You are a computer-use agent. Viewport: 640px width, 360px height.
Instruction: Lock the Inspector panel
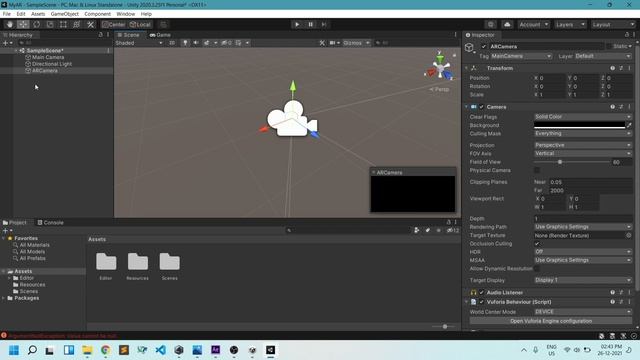pyautogui.click(x=627, y=35)
